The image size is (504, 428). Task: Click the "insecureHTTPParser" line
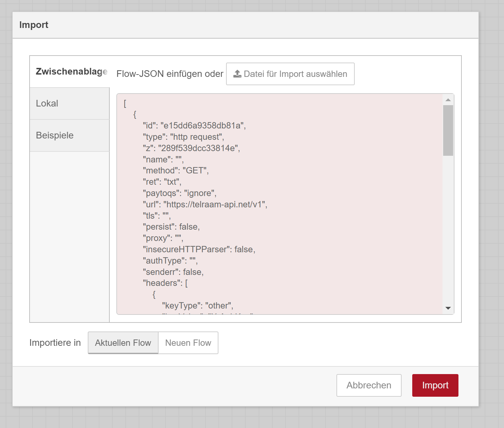click(x=199, y=250)
